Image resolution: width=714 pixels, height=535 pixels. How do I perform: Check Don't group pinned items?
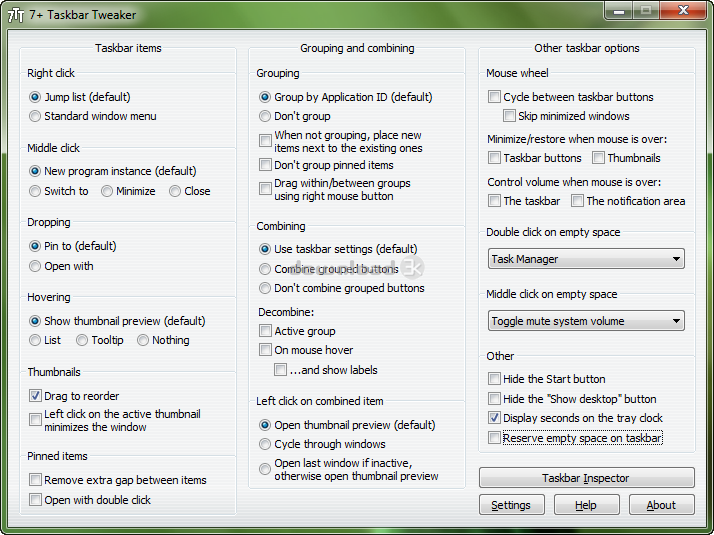coord(265,165)
